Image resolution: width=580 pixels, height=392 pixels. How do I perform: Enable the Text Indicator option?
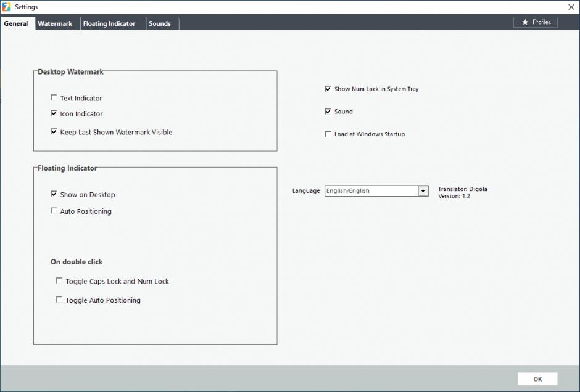coord(54,97)
